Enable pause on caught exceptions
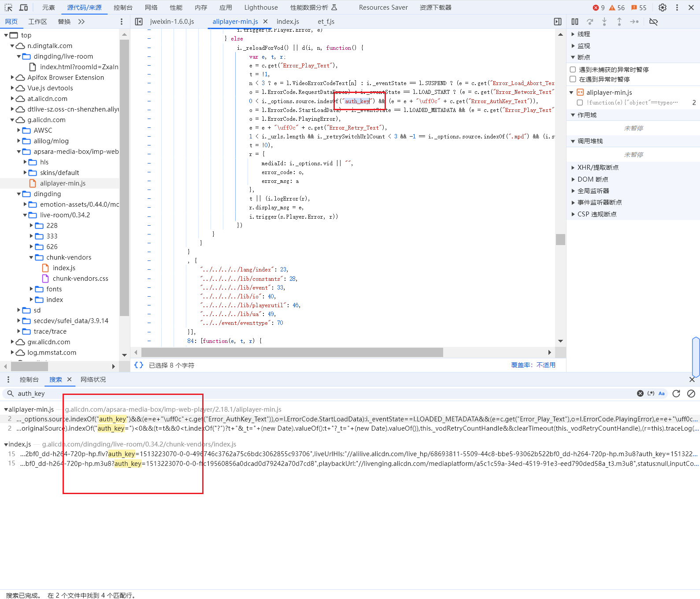Screen dimensions: 700x599 (573, 79)
